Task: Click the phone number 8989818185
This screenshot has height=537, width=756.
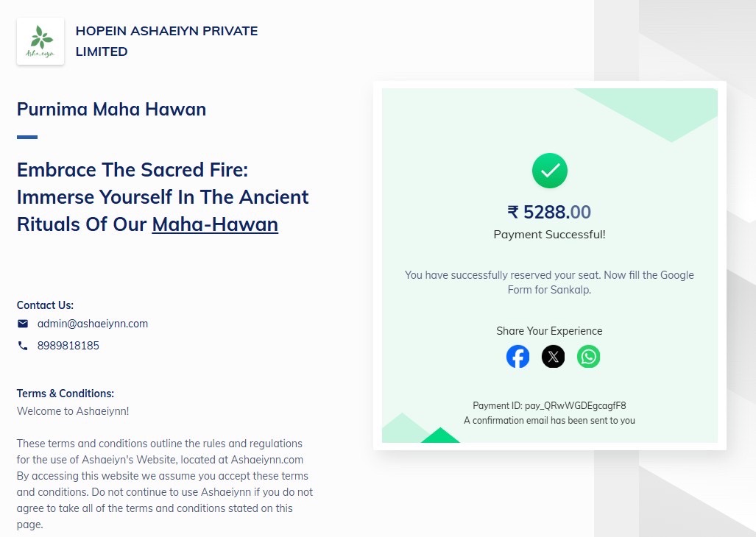Action: coord(68,346)
